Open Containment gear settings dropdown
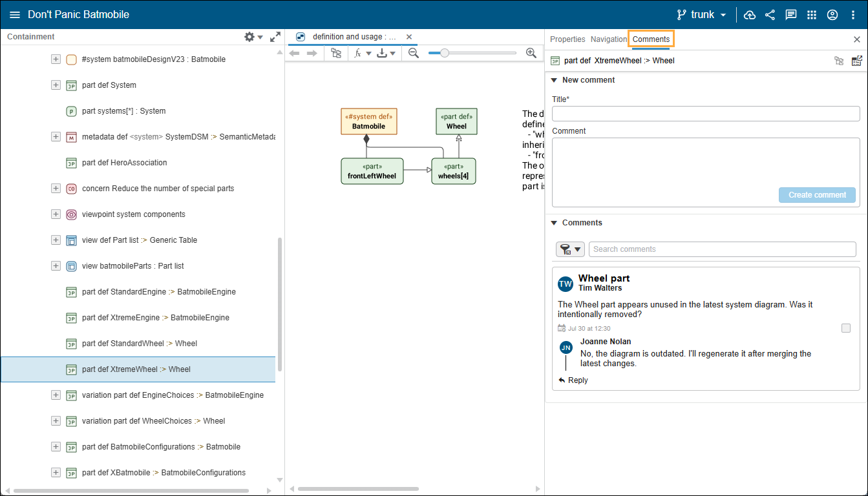The height and width of the screenshot is (496, 868). tap(253, 37)
